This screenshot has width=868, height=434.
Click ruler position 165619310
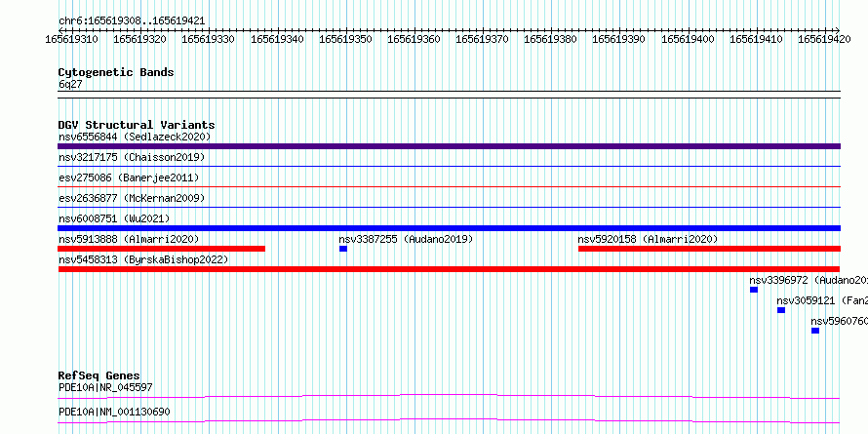pos(71,39)
